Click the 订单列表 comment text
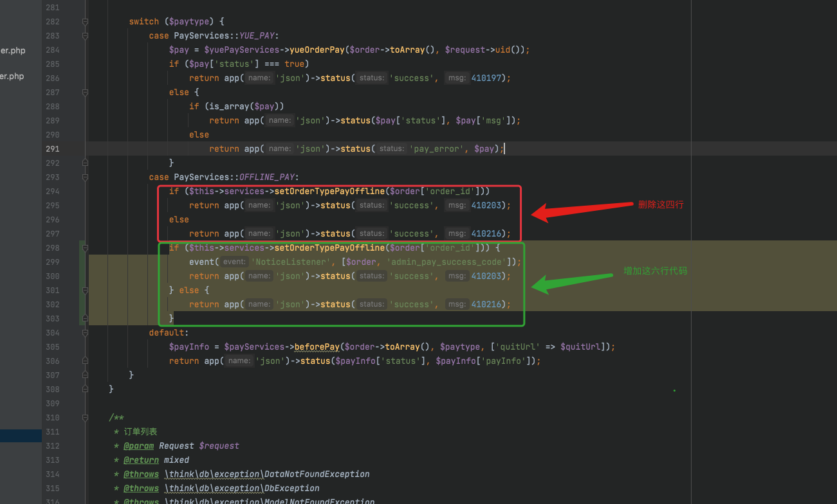The width and height of the screenshot is (837, 504). click(140, 432)
